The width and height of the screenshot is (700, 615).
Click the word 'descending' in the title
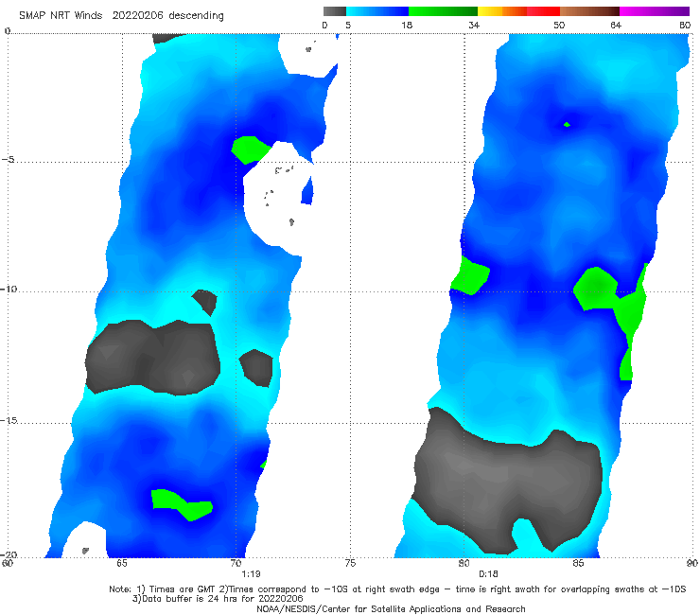(196, 16)
